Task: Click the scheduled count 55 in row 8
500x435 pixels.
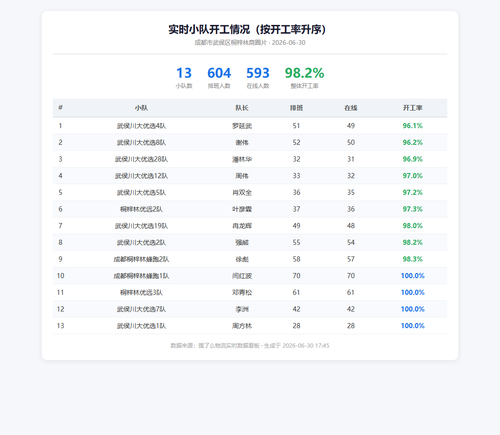Action: [296, 242]
